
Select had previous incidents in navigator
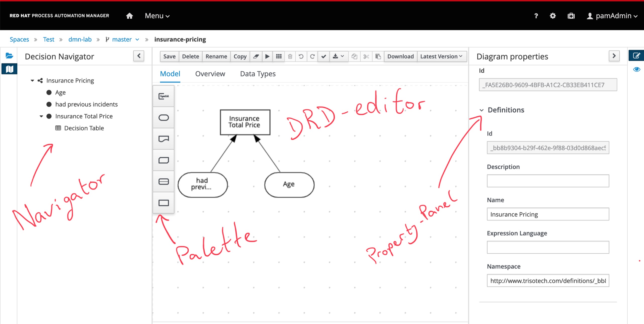[86, 104]
